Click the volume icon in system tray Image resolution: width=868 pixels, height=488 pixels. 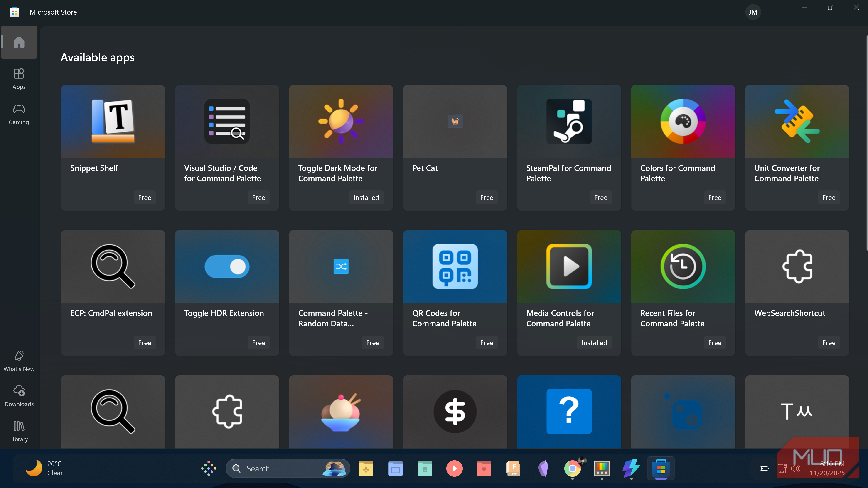(796, 468)
